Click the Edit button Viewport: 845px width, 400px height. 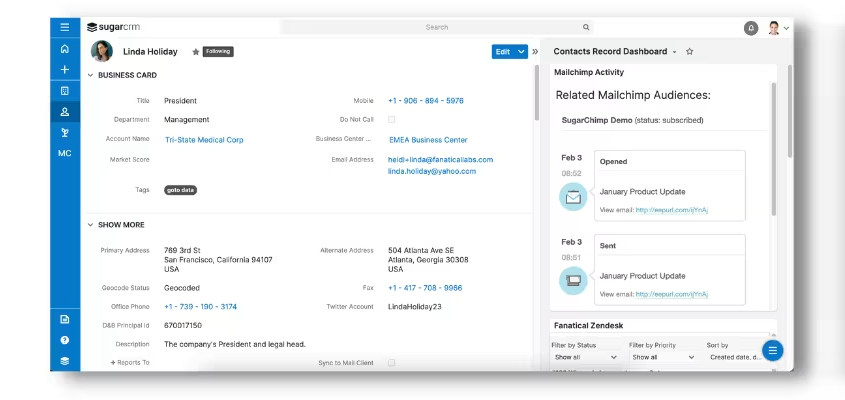503,52
